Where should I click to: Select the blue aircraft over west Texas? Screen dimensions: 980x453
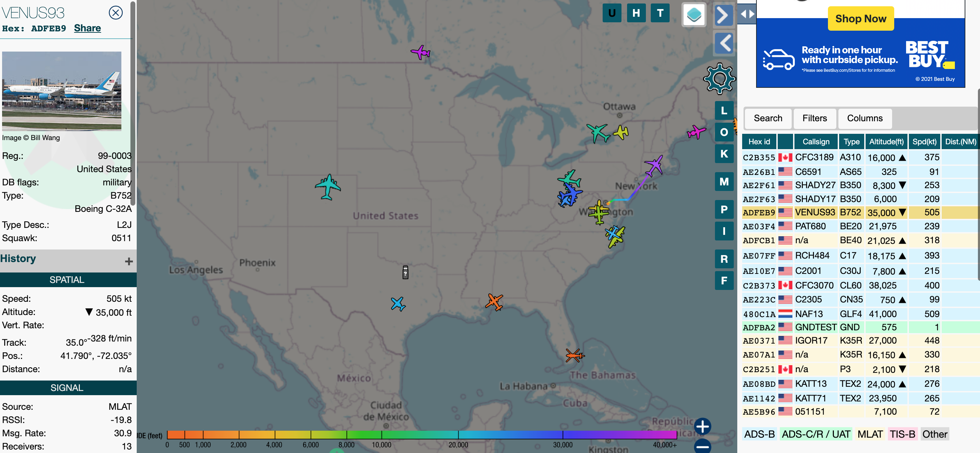[398, 304]
